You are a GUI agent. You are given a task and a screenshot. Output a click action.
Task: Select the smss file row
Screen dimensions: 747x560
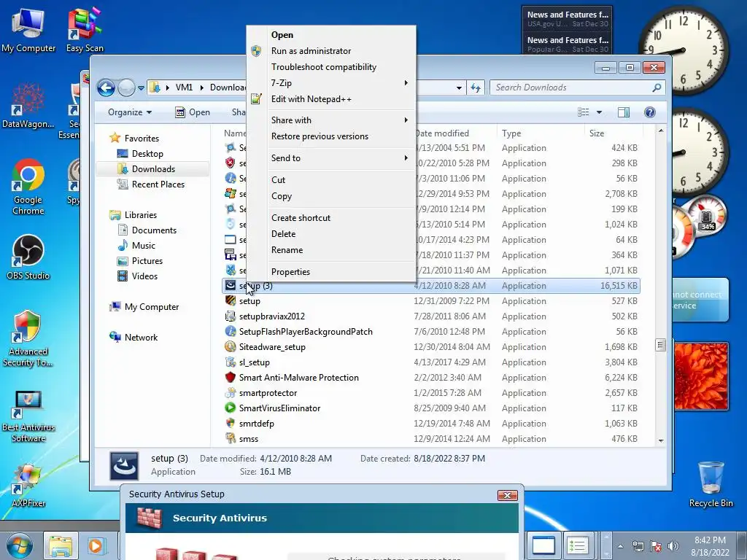coord(431,438)
